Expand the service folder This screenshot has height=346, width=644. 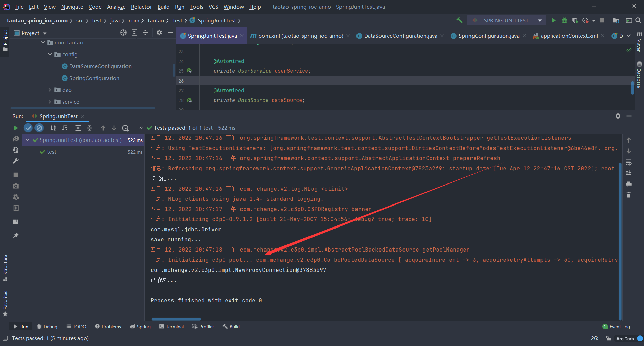pyautogui.click(x=50, y=102)
